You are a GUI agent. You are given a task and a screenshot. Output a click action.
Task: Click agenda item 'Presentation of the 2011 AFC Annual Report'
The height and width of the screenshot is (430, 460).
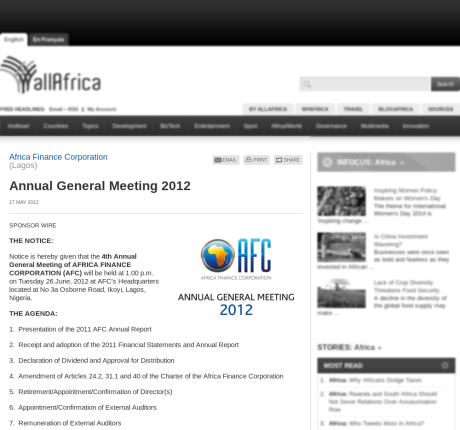[85, 329]
